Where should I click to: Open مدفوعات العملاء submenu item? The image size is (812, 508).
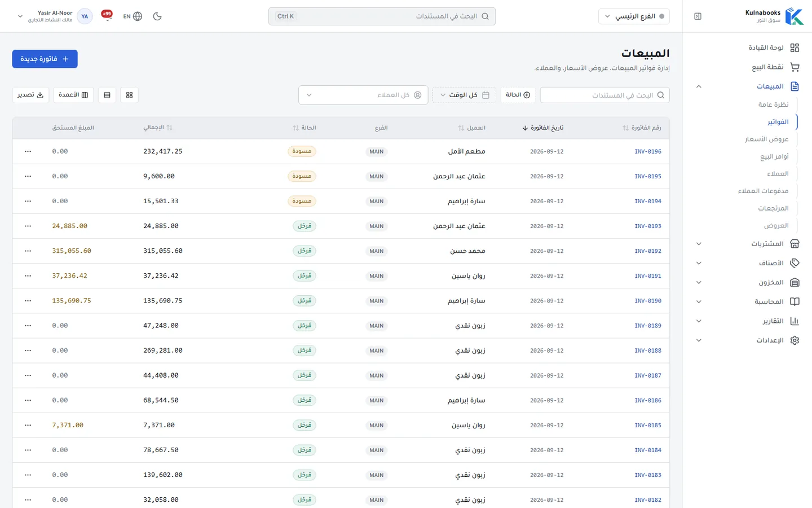(763, 191)
